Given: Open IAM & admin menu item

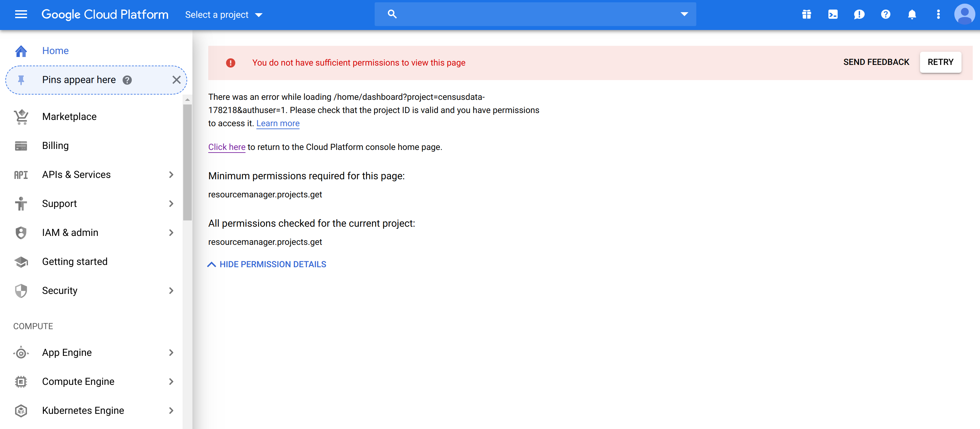Looking at the screenshot, I should pyautogui.click(x=70, y=232).
